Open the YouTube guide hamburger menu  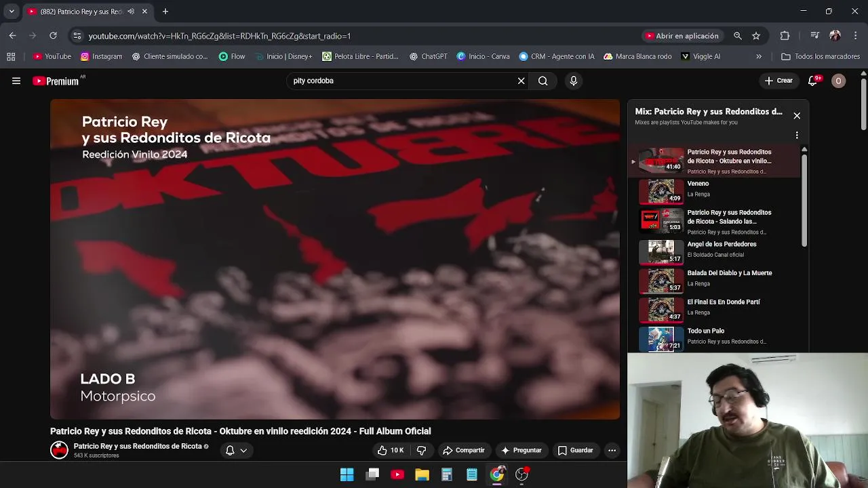pos(16,81)
